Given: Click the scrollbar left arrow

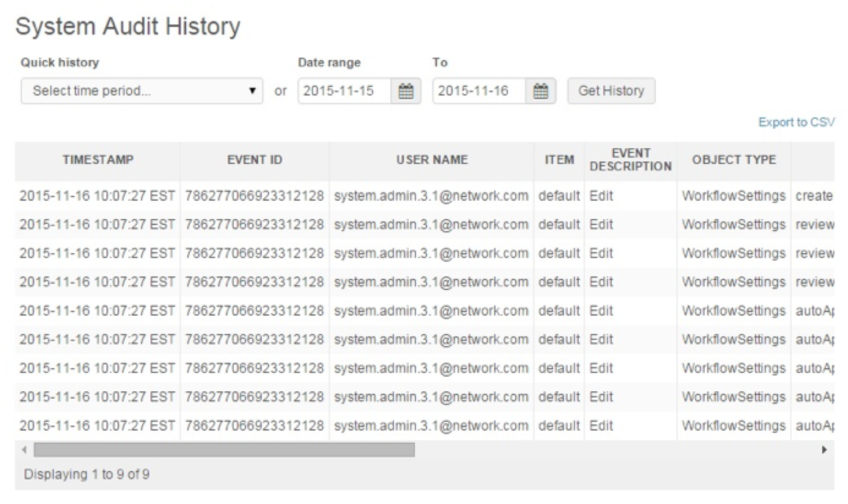Looking at the screenshot, I should coord(24,450).
